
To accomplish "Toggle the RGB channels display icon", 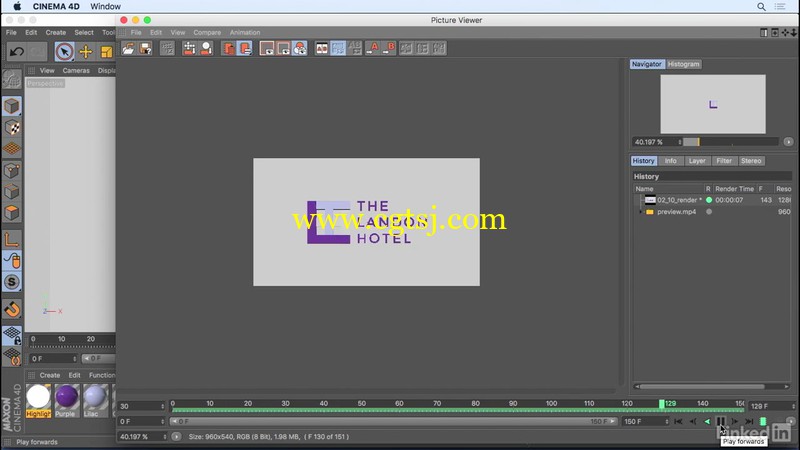I will pyautogui.click(x=300, y=48).
